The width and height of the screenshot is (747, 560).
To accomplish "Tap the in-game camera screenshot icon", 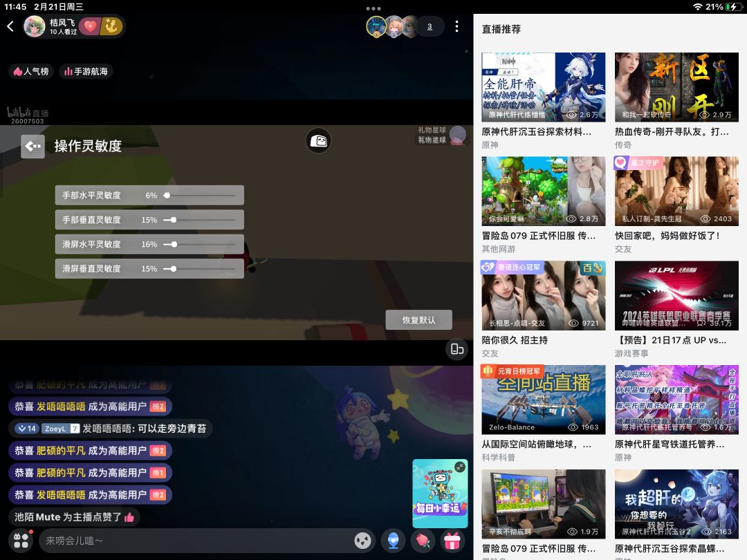I will click(318, 141).
